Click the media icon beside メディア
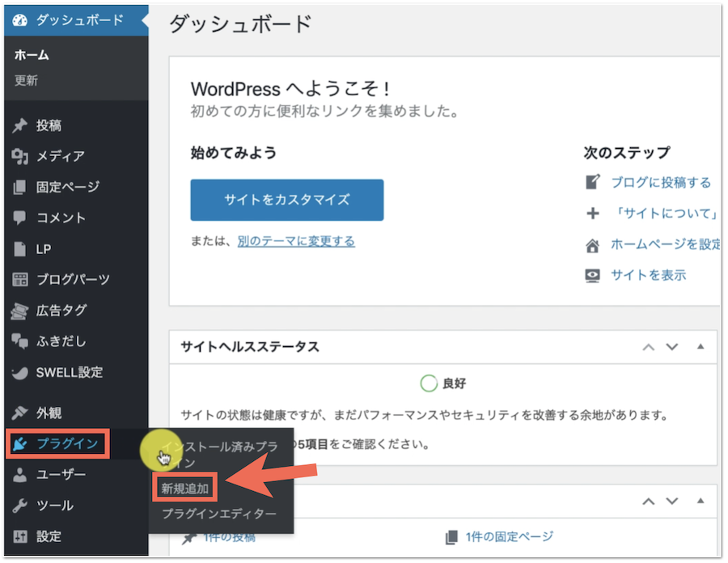The width and height of the screenshot is (728, 563). [x=20, y=157]
